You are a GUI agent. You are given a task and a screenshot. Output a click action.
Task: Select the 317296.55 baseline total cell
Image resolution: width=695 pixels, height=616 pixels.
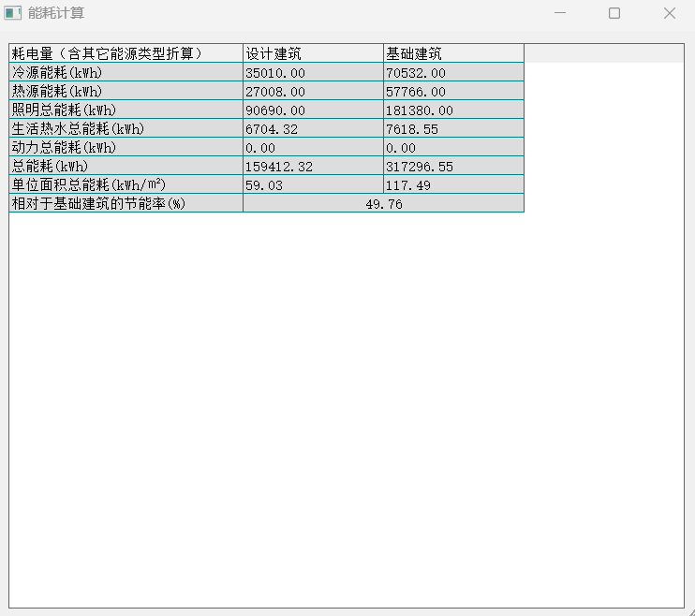pyautogui.click(x=453, y=166)
